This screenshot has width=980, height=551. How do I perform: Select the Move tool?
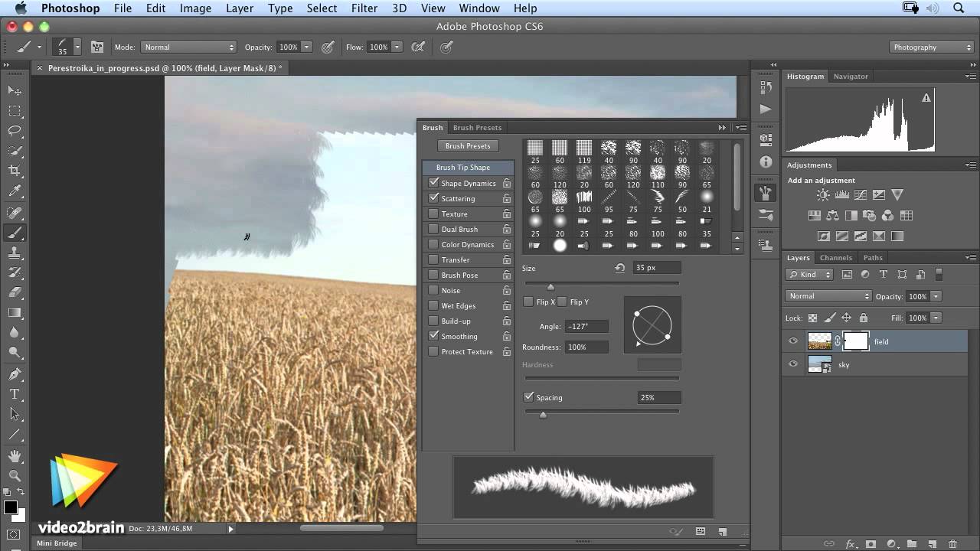(15, 91)
